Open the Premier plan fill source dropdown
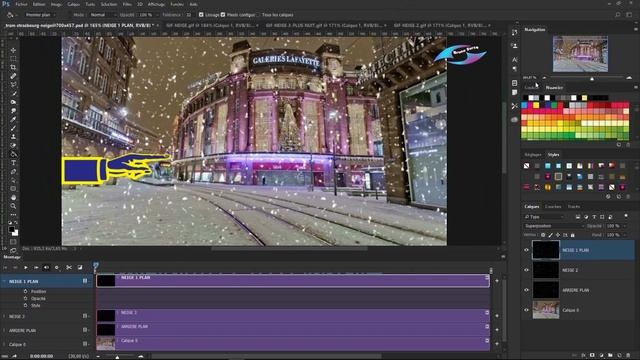The width and height of the screenshot is (640, 360). 40,15
